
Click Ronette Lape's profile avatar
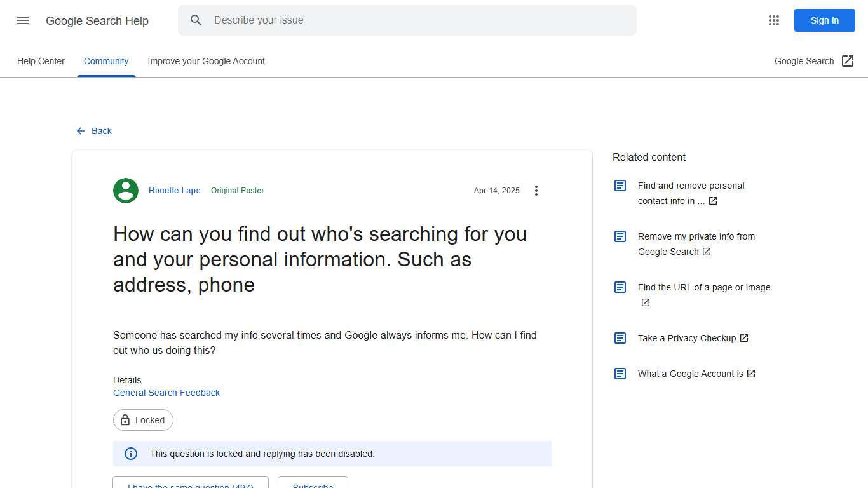click(x=125, y=190)
